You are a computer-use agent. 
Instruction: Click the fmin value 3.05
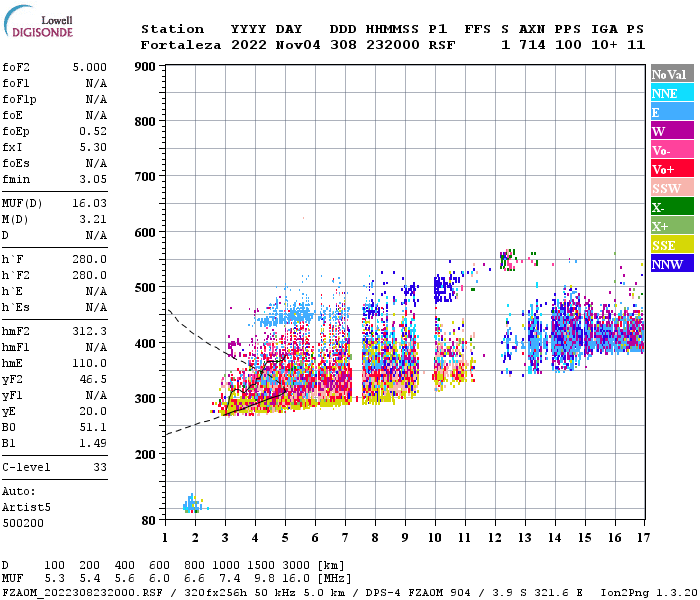[93, 179]
